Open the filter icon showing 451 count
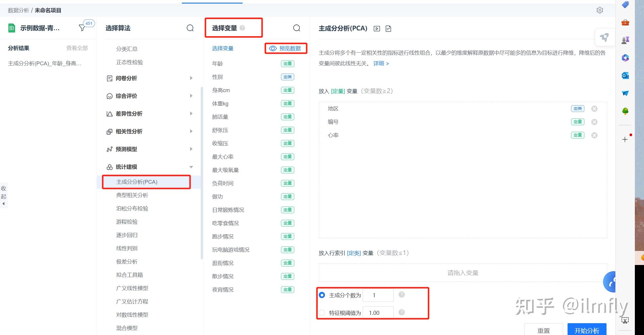 pyautogui.click(x=82, y=27)
